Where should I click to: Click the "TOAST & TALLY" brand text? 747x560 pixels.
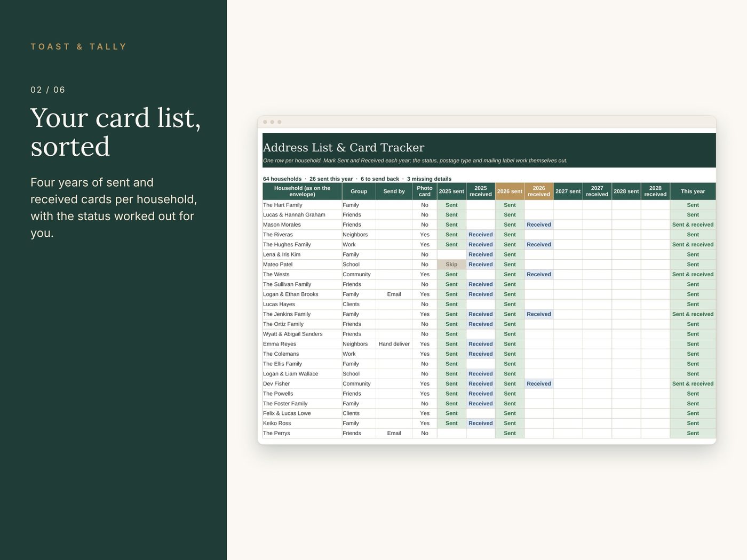(x=78, y=47)
